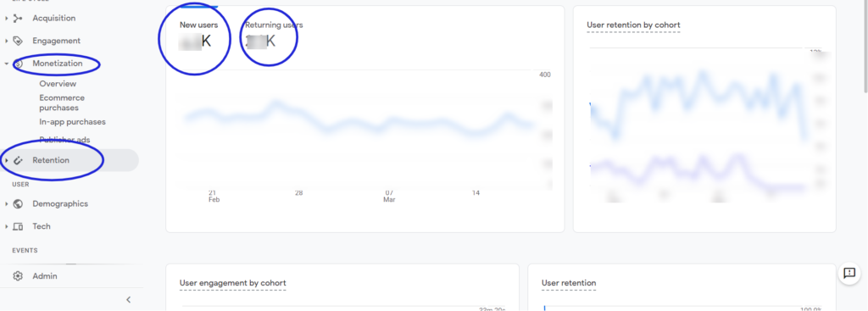868x311 pixels.
Task: Click the Demographics globe icon
Action: click(18, 203)
